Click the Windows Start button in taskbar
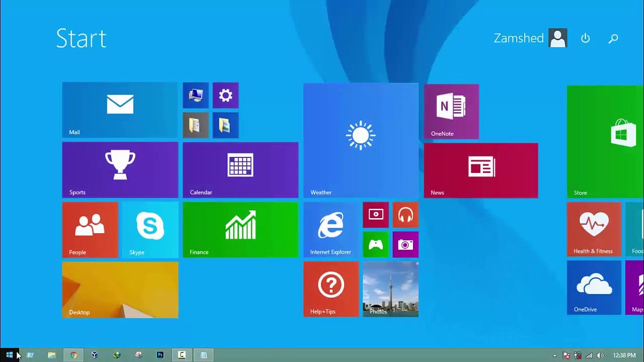Screen dimensions: 644x362 click(x=9, y=355)
